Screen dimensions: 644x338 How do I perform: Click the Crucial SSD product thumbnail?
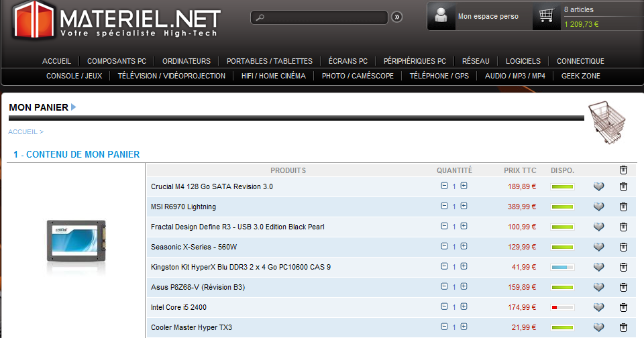pyautogui.click(x=76, y=239)
